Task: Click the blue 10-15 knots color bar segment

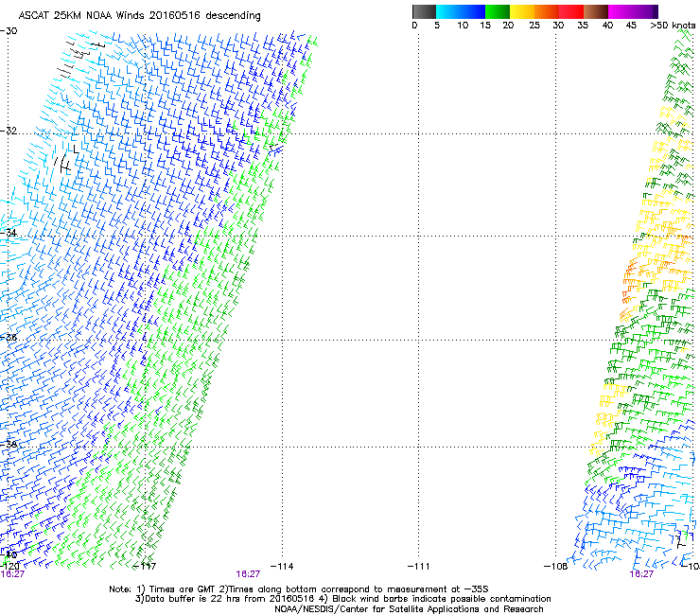Action: (x=473, y=11)
